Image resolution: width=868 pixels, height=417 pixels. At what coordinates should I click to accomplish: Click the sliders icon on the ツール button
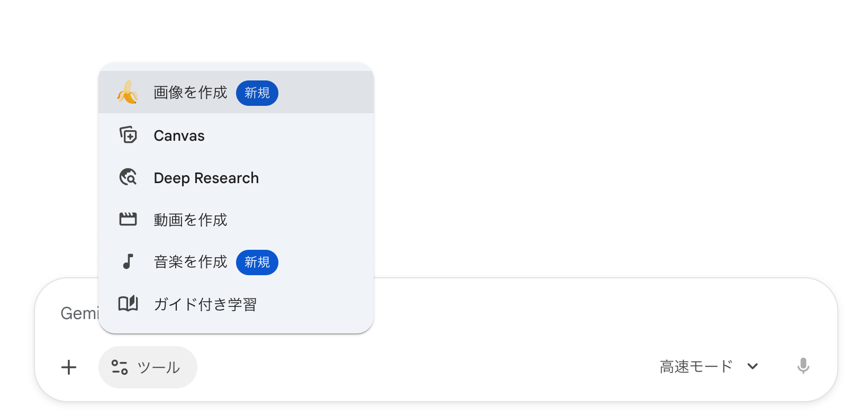(120, 367)
